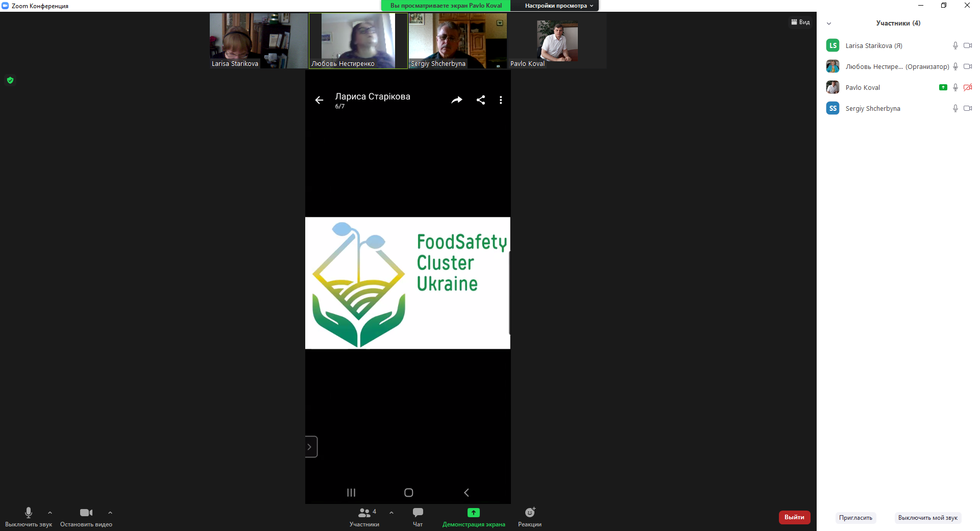The width and height of the screenshot is (980, 531).
Task: Open three-dot menu in shared phone screen
Action: [501, 100]
